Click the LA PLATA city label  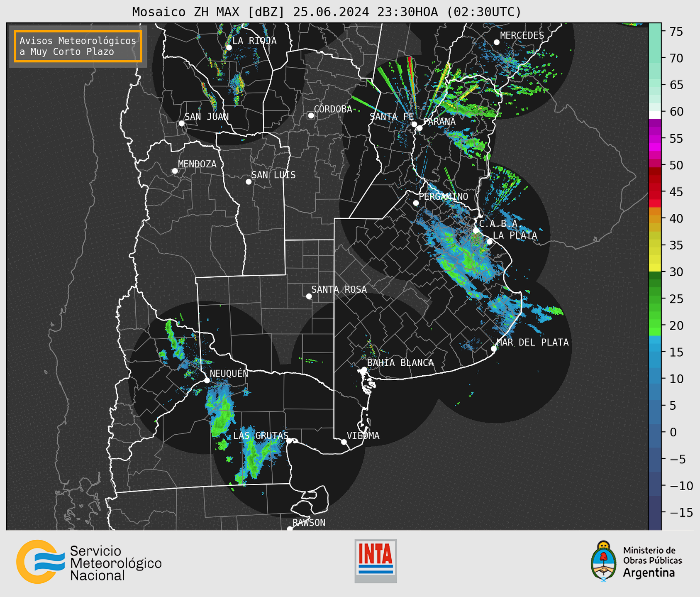(x=515, y=235)
